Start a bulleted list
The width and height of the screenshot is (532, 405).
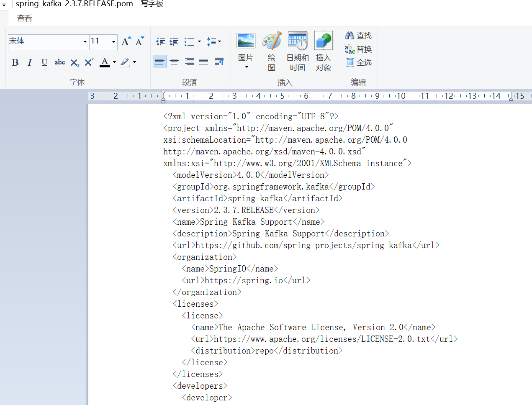[x=189, y=41]
